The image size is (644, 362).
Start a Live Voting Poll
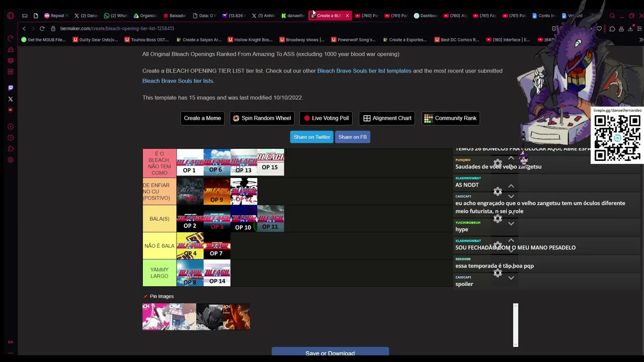click(326, 118)
